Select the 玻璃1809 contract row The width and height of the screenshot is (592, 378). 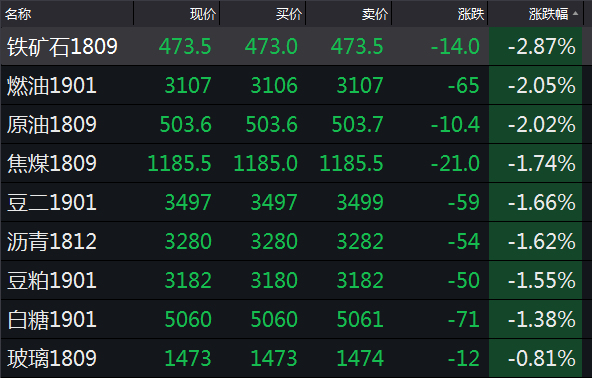pyautogui.click(x=296, y=358)
